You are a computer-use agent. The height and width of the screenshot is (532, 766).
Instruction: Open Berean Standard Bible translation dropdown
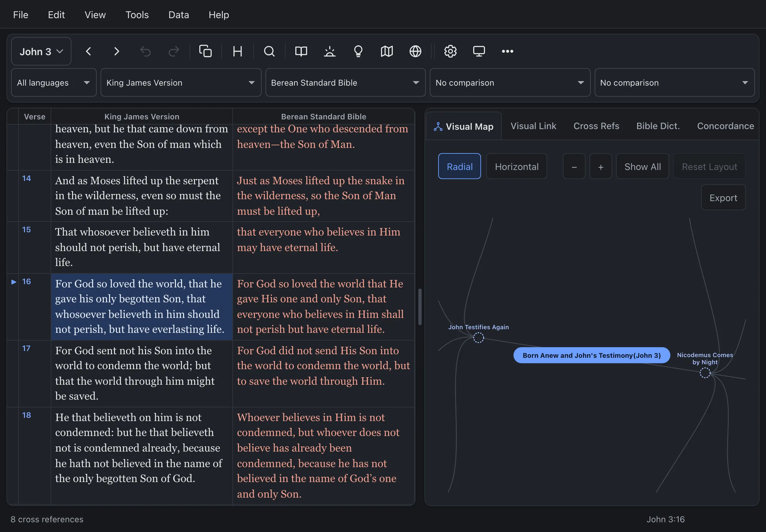point(345,83)
